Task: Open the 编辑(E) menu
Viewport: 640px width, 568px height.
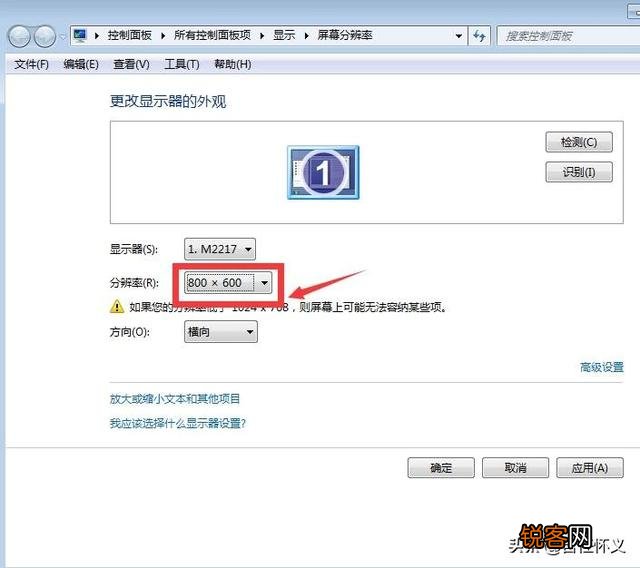Action: pos(81,64)
